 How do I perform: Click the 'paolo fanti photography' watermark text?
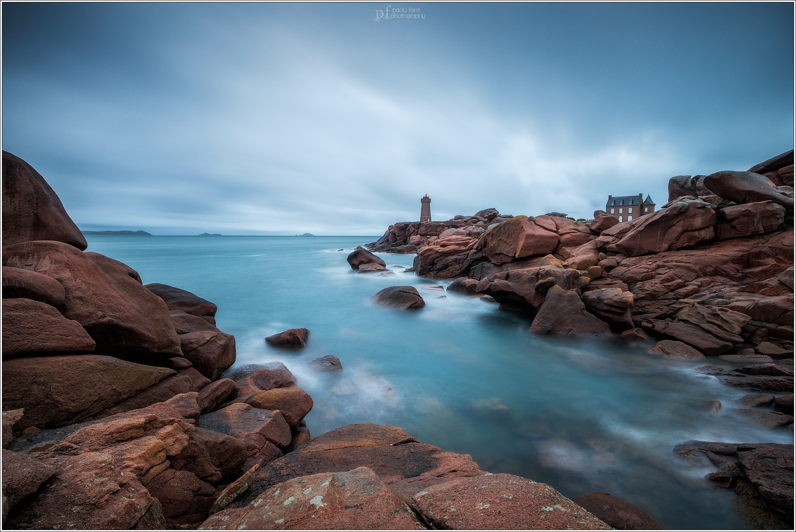(x=407, y=14)
